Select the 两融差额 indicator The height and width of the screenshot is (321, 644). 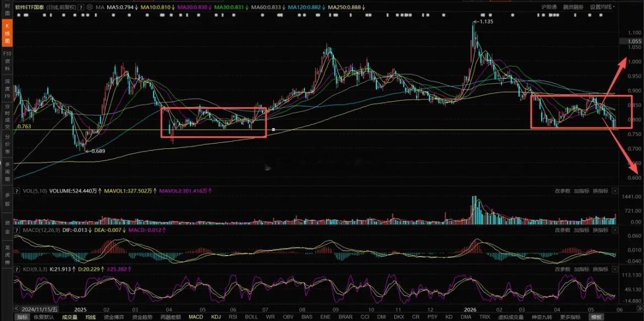point(171,317)
